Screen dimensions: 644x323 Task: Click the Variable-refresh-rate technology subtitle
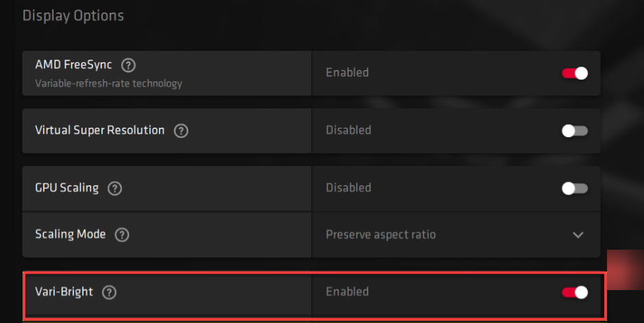pos(108,84)
